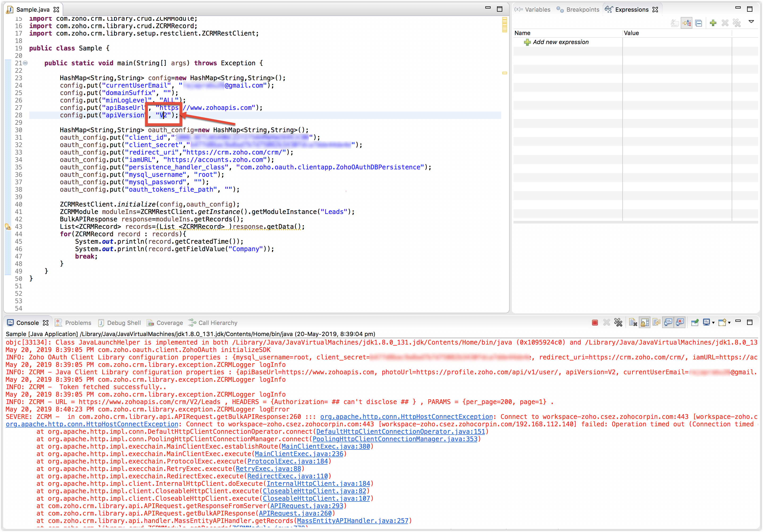Maximize the Expressions view

tap(750, 9)
